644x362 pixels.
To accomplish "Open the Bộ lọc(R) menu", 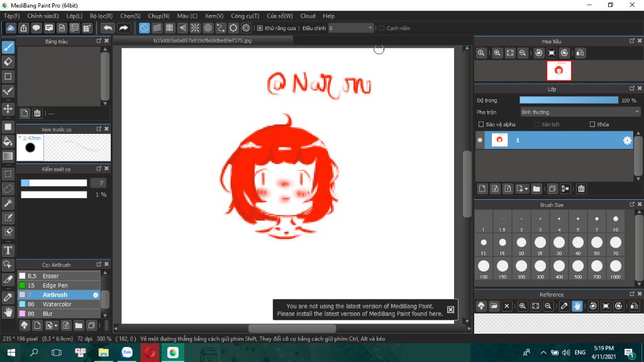I will pyautogui.click(x=101, y=16).
